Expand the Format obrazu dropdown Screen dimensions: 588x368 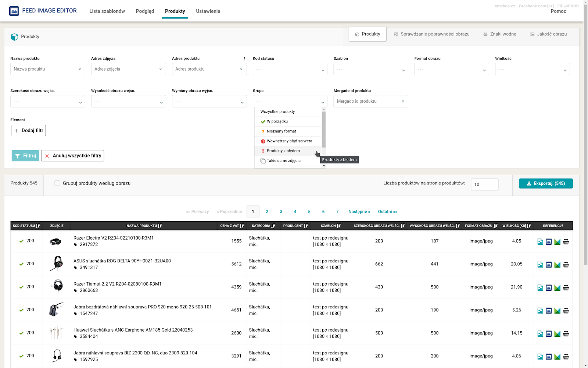(452, 69)
